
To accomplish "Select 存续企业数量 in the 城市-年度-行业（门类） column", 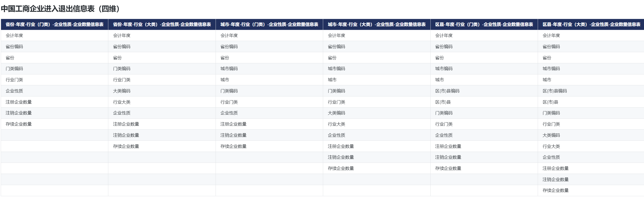I will coord(234,146).
